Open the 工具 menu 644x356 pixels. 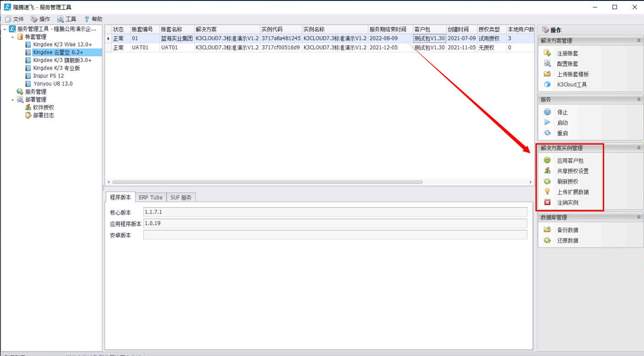click(x=66, y=19)
